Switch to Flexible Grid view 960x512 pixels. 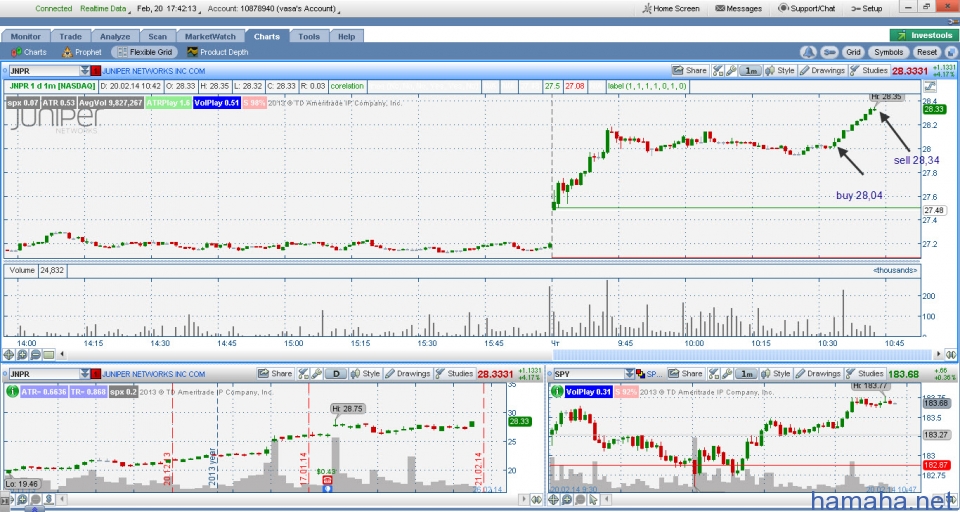(x=146, y=52)
